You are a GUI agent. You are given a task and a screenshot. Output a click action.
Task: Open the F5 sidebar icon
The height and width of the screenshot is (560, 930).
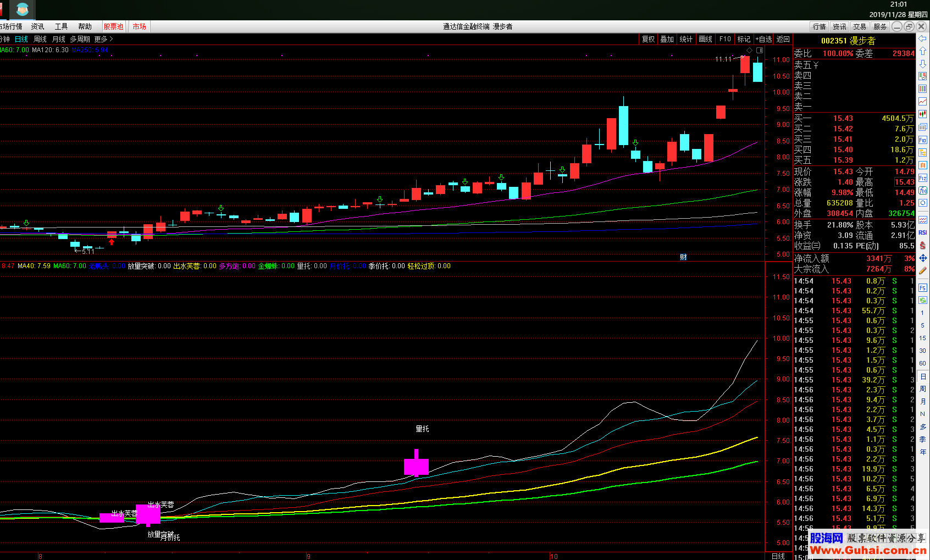[922, 287]
